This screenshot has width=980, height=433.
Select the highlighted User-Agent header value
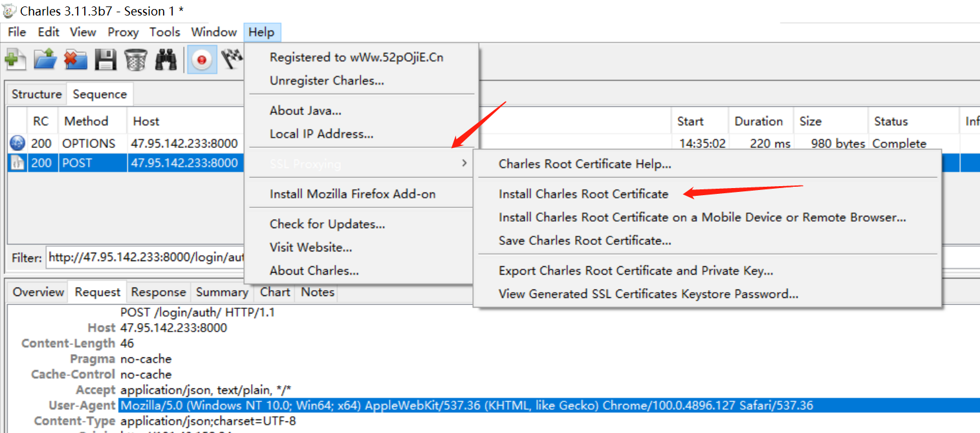point(466,406)
